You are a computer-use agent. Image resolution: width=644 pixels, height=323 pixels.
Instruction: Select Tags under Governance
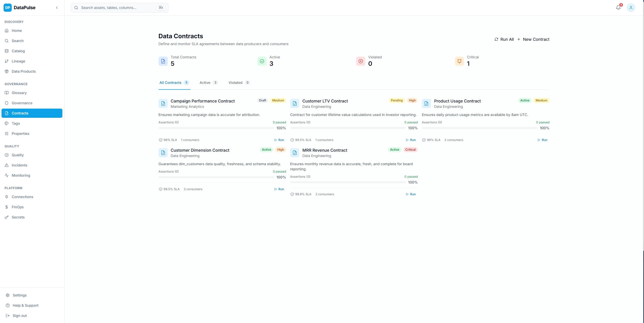point(16,123)
